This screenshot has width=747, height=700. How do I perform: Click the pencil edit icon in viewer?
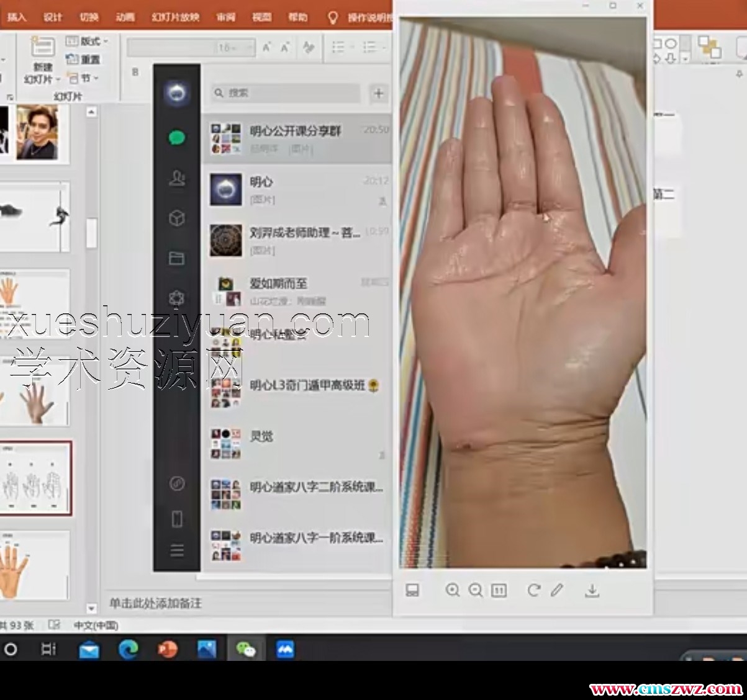(557, 590)
